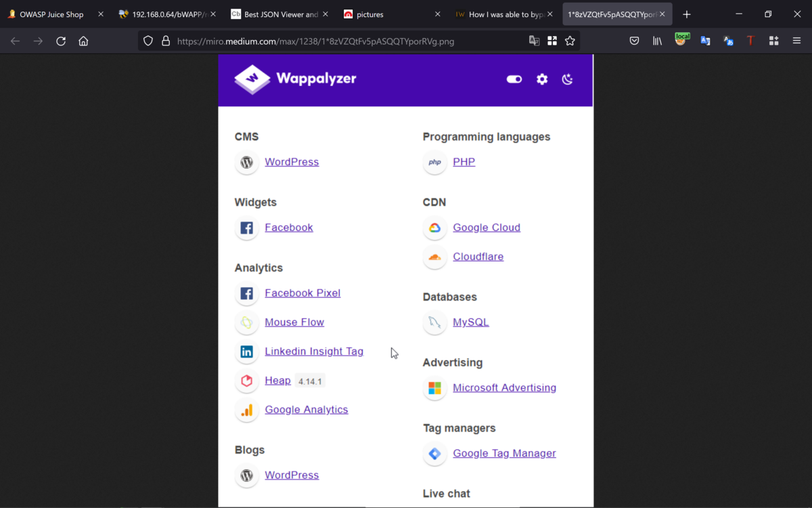Switch Wappalyzer to dark mode moon icon

pos(568,79)
